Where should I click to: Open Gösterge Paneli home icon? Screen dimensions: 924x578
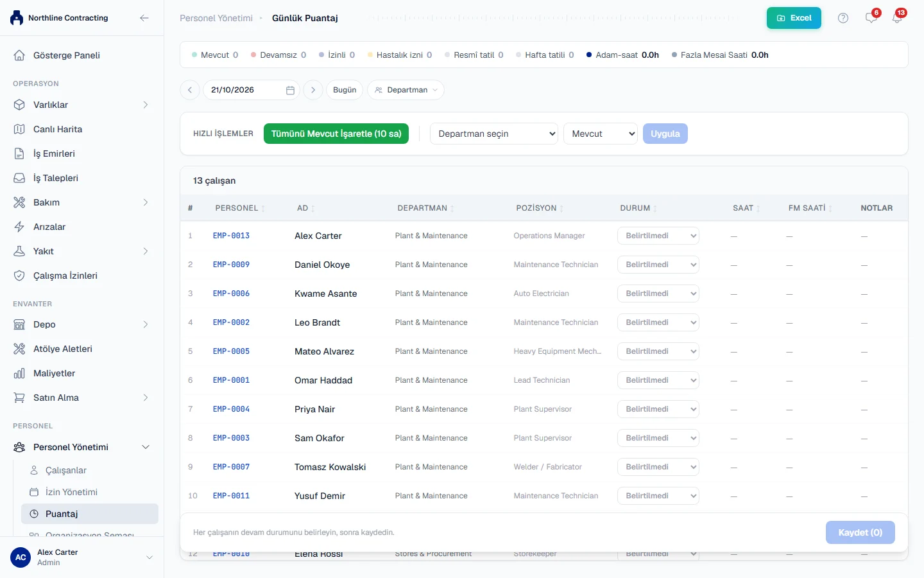point(19,55)
